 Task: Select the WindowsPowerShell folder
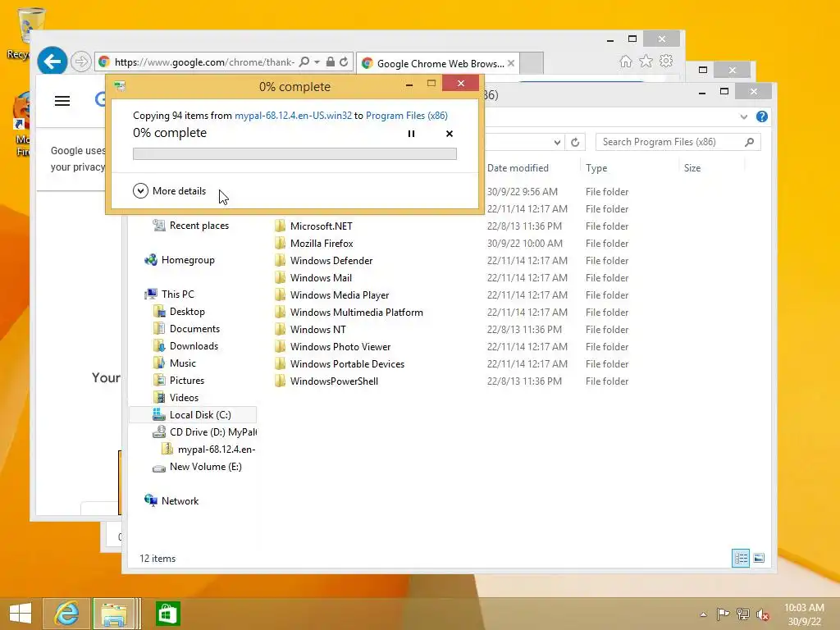[333, 381]
